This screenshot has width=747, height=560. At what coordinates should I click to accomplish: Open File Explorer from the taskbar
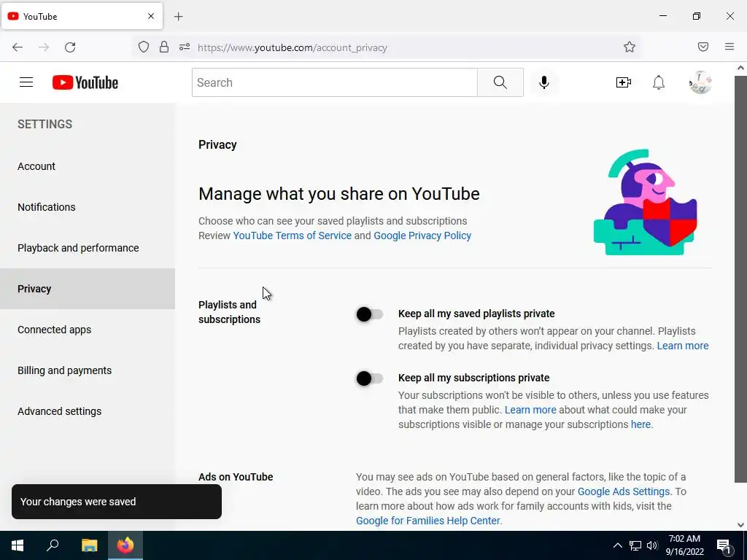click(x=89, y=545)
